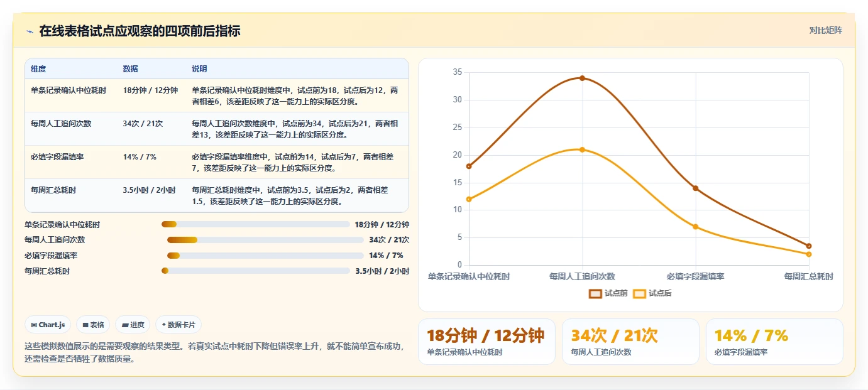
Task: Click progress bar for 必填字段漏填率
Action: (x=265, y=256)
